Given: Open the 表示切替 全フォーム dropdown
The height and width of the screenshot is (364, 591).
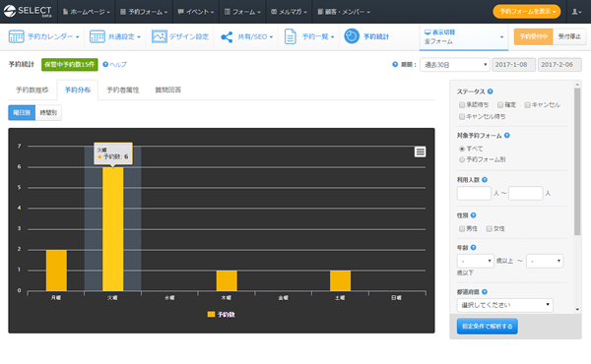Looking at the screenshot, I should (x=464, y=36).
